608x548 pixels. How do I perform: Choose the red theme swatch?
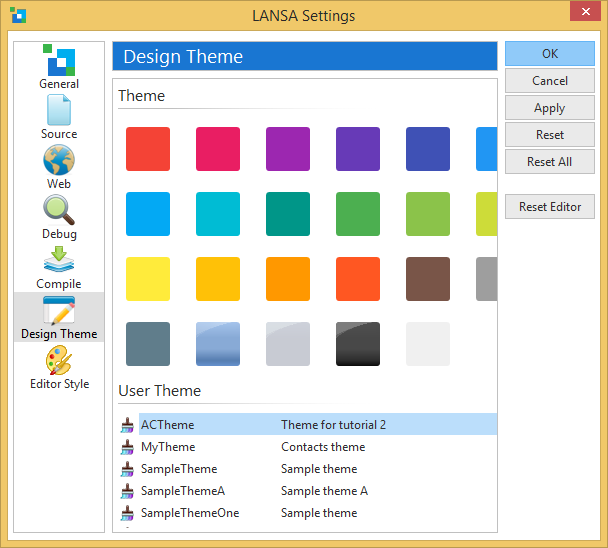pos(148,149)
